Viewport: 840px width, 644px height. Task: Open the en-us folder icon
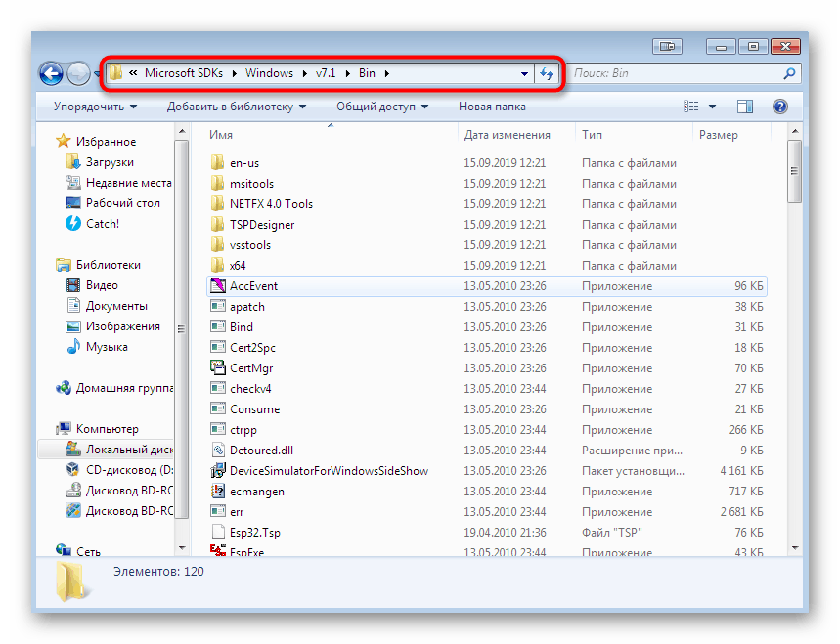pyautogui.click(x=217, y=163)
